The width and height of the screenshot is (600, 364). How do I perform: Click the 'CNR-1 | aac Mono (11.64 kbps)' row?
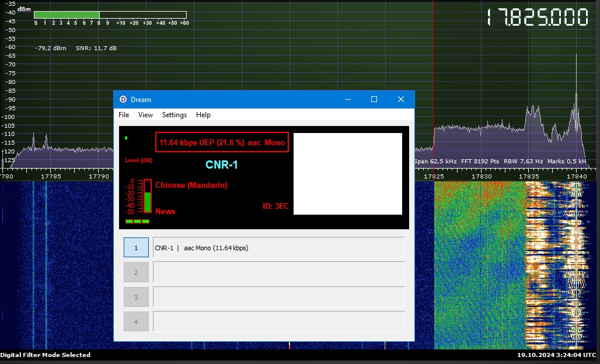tap(278, 247)
